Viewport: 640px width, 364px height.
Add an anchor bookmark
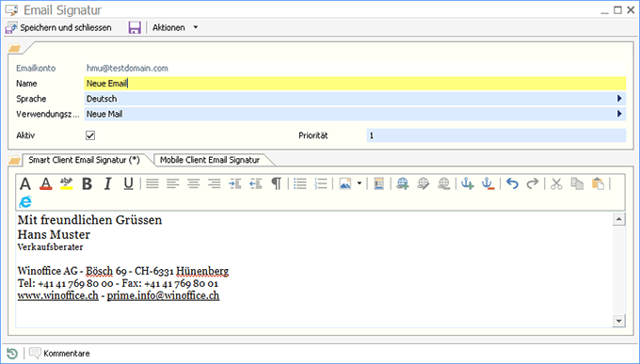point(468,184)
